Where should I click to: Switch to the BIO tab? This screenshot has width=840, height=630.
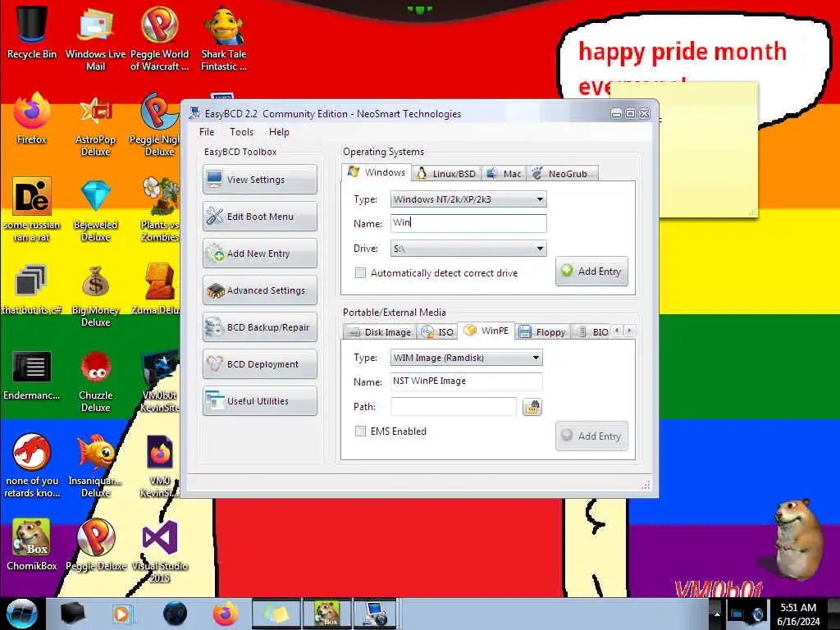pos(592,332)
